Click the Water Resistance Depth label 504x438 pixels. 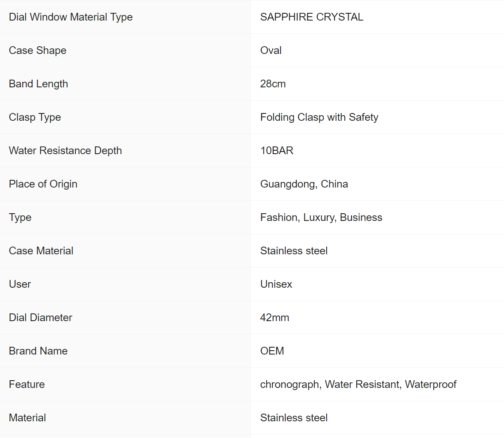point(66,151)
